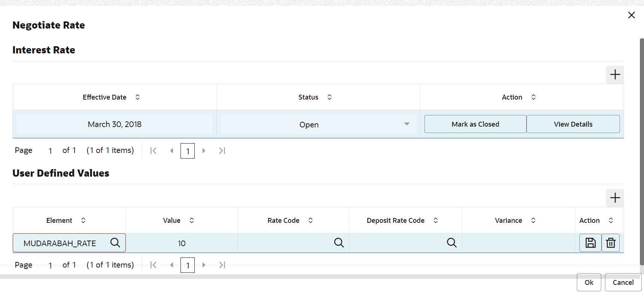The width and height of the screenshot is (644, 292).
Task: Add a new User Defined Values row
Action: 615,198
